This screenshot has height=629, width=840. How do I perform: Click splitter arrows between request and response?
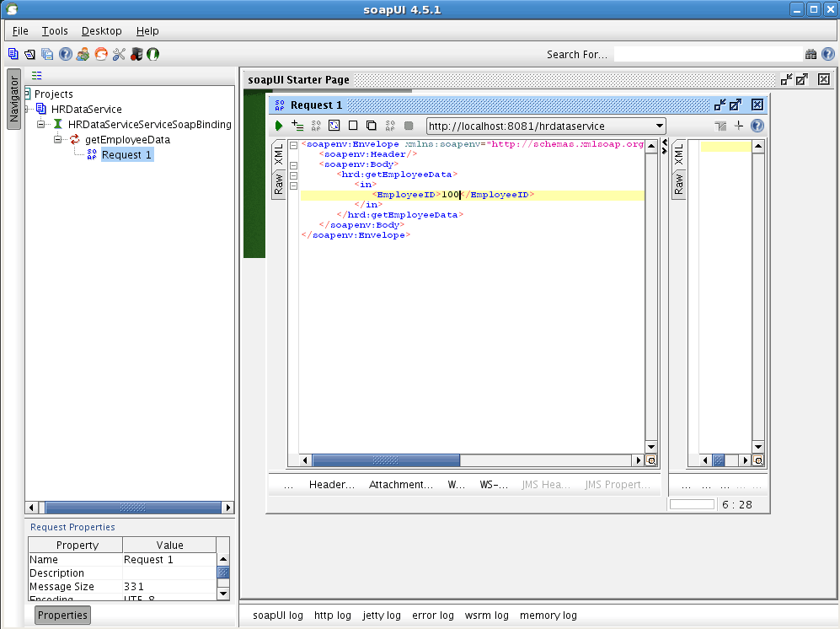pos(665,147)
